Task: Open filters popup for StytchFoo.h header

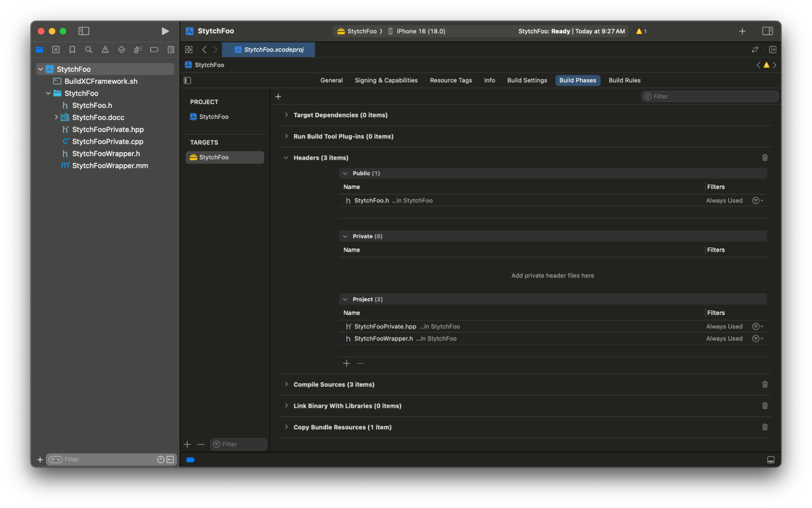Action: point(757,201)
